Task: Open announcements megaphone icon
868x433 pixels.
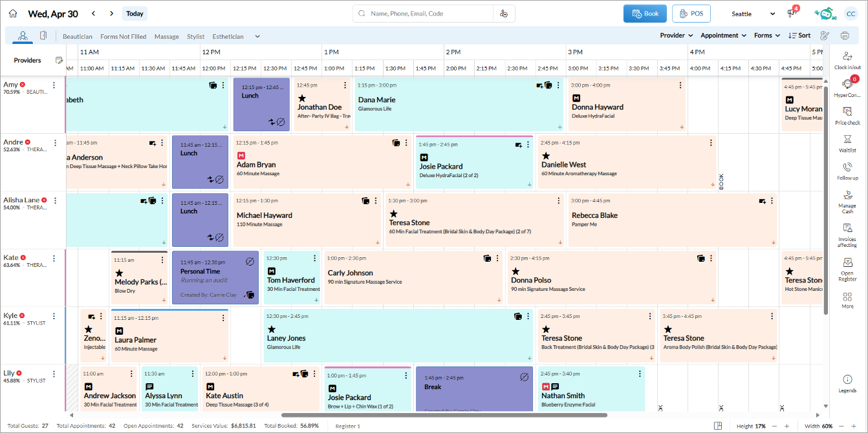Action: [791, 14]
